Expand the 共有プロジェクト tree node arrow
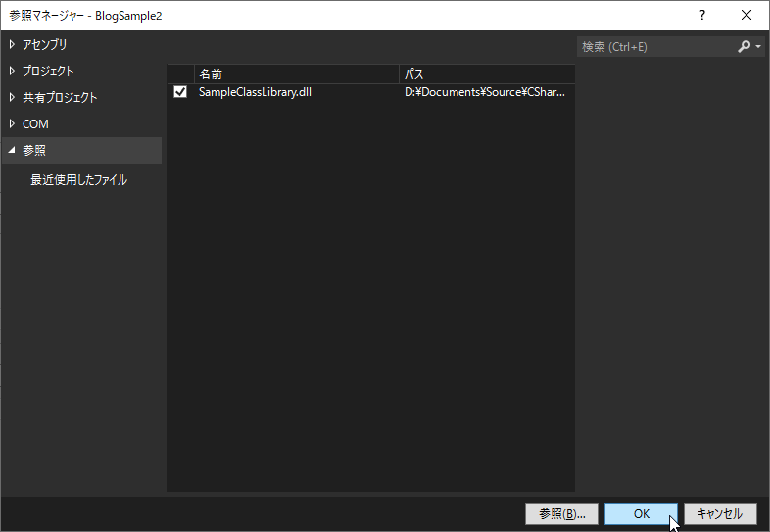The image size is (770, 532). 12,97
